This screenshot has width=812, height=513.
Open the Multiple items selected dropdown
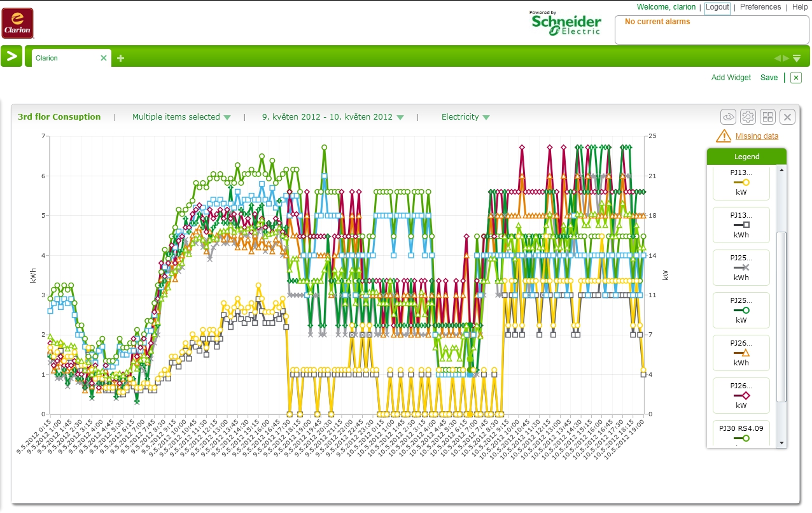(181, 117)
